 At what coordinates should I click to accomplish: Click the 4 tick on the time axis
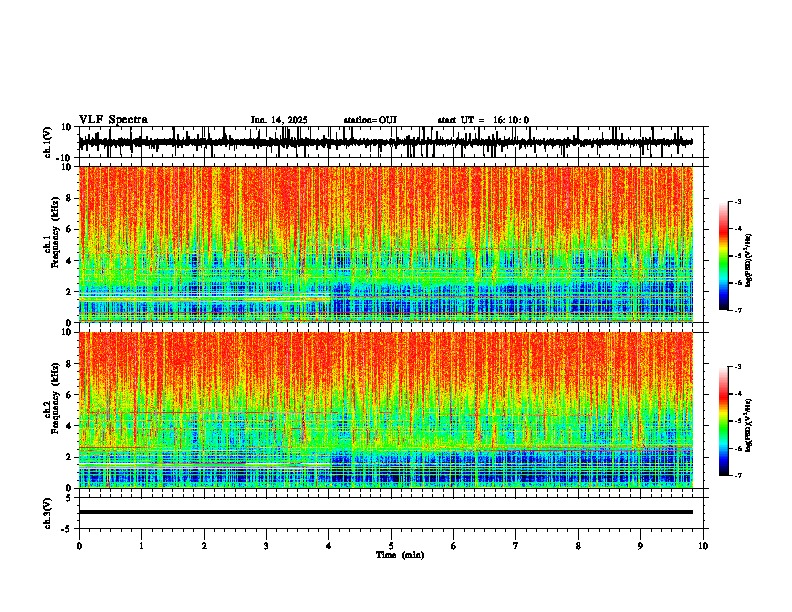(329, 546)
